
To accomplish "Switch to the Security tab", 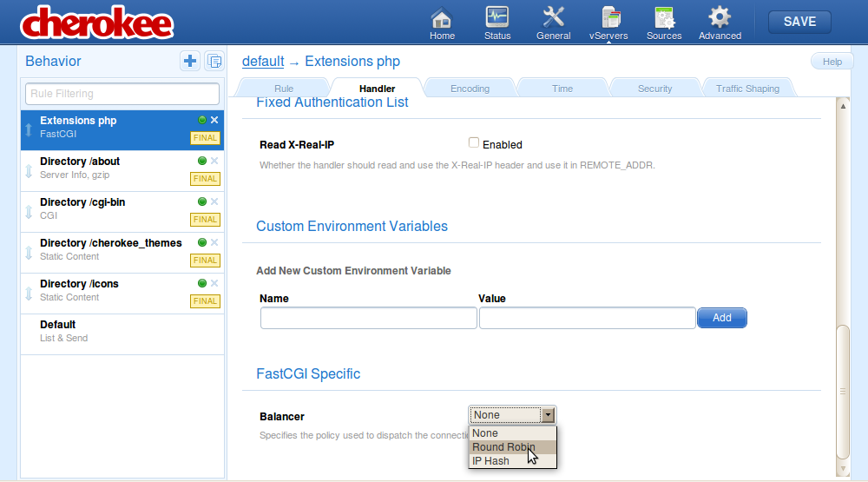I will [x=654, y=88].
